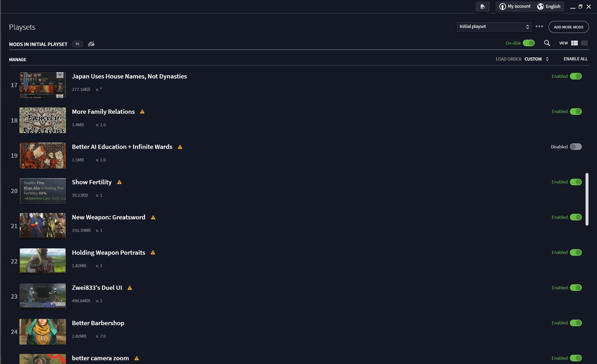This screenshot has height=364, width=597.
Task: Click MODS IN INITIAL PLAYSET heading
Action: 38,44
